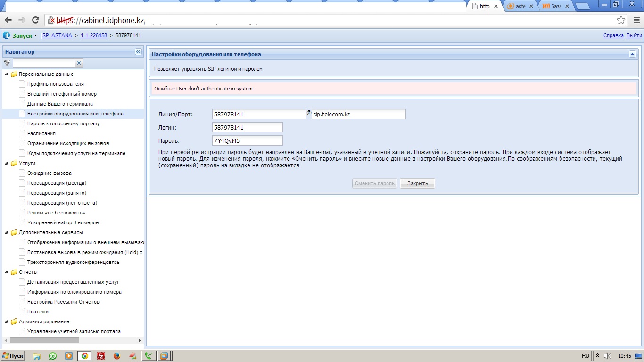Viewport: 644px width, 362px height.
Task: Click the browser back arrow
Action: (8, 20)
